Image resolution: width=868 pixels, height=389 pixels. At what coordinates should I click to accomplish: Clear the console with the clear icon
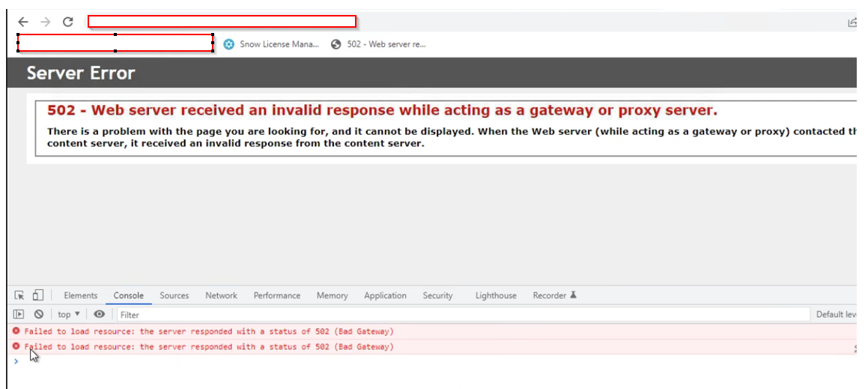coord(38,315)
